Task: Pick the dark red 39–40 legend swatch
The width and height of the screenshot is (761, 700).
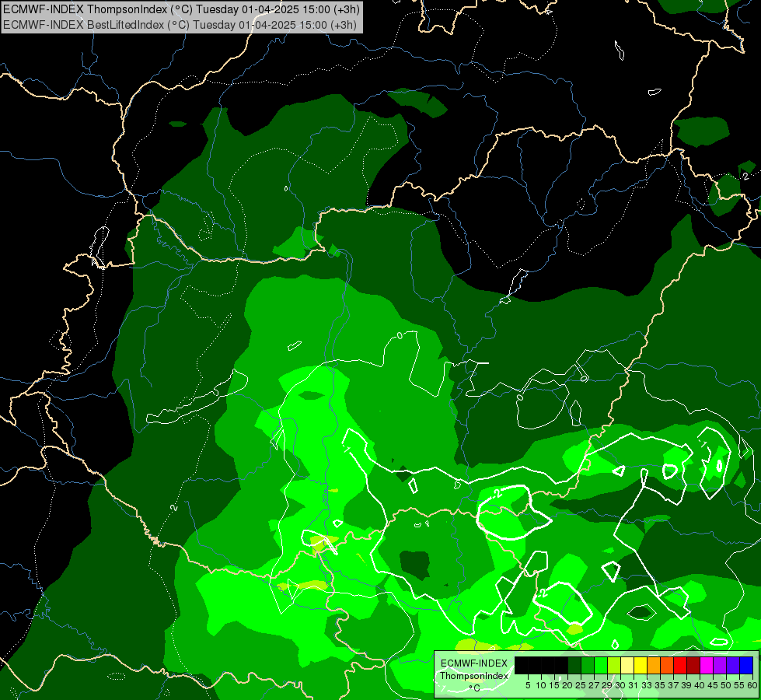Action: (x=693, y=665)
